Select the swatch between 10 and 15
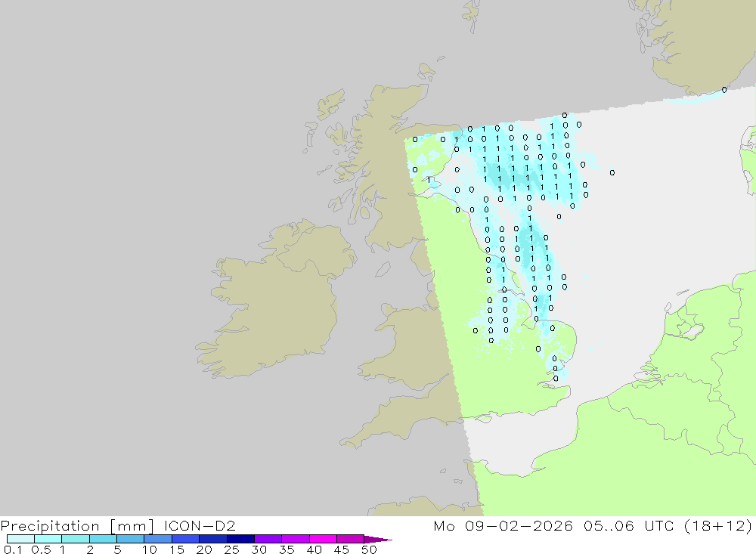Screen dimensions: 756x554 [158, 539]
